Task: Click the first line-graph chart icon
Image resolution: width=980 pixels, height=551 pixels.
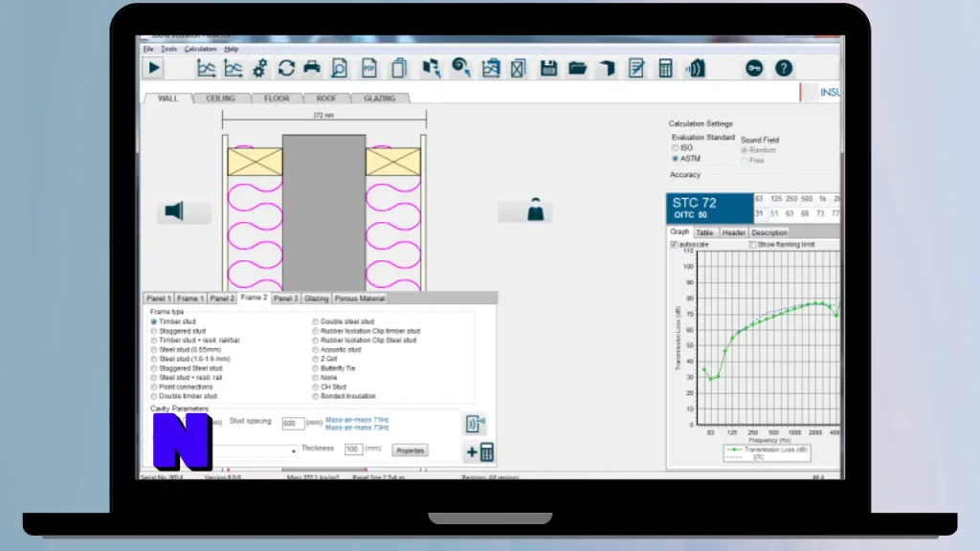Action: pos(206,68)
